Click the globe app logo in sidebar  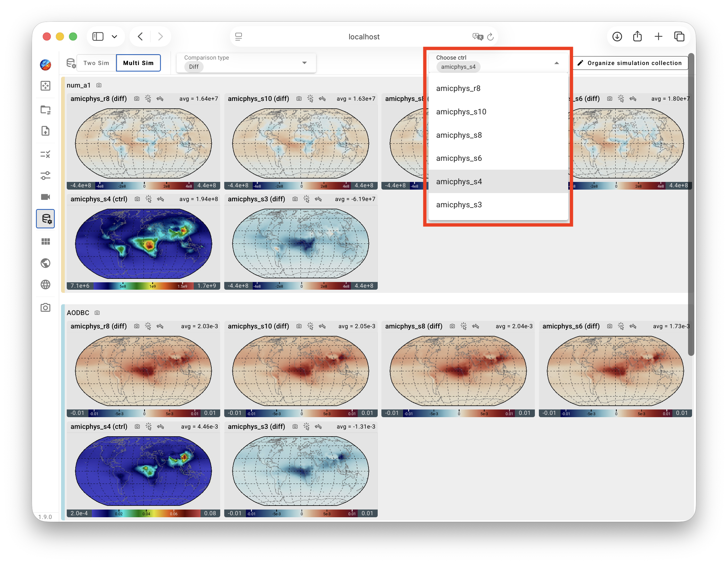[45, 64]
